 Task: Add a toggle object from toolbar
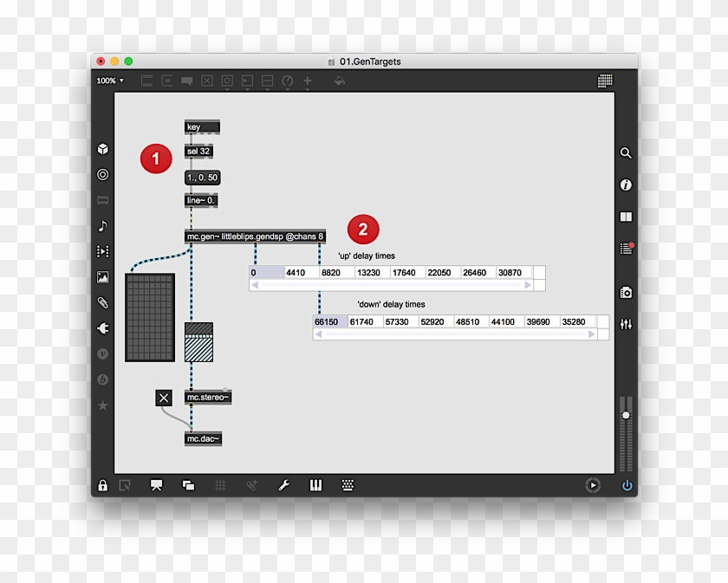pyautogui.click(x=207, y=81)
